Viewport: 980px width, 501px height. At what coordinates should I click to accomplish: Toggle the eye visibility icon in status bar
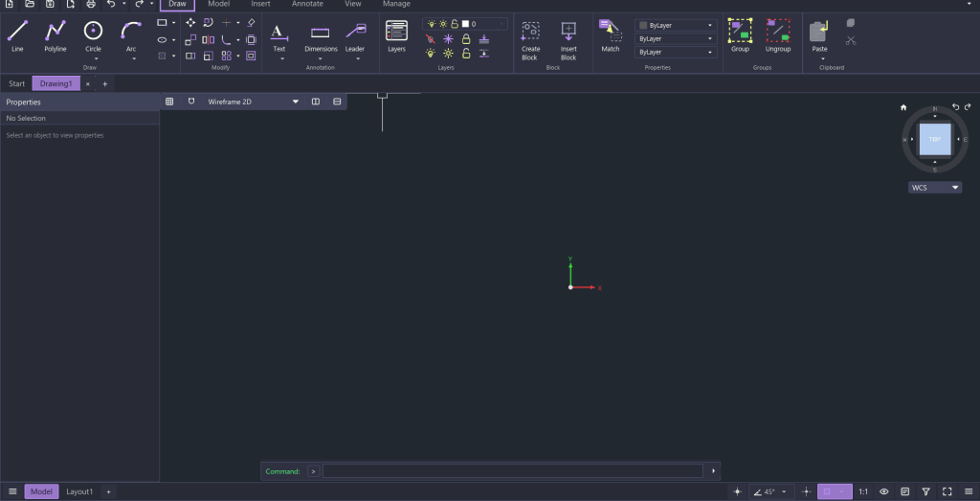[883, 491]
